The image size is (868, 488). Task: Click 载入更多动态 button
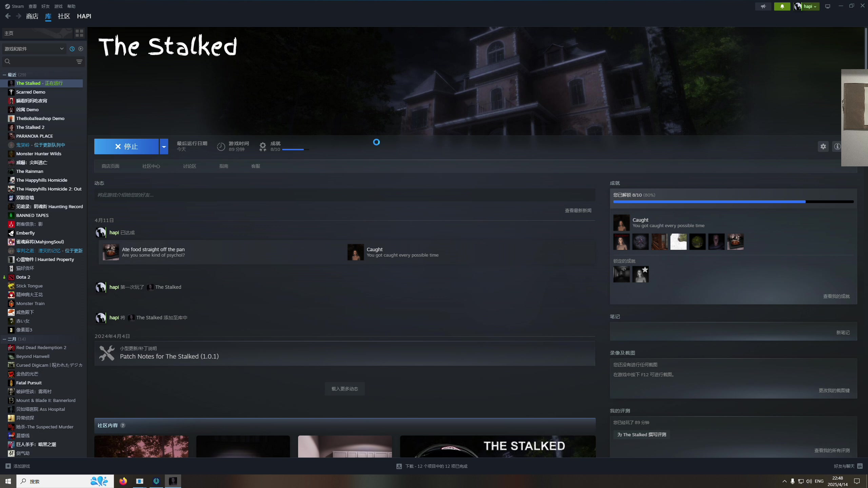[x=344, y=389]
